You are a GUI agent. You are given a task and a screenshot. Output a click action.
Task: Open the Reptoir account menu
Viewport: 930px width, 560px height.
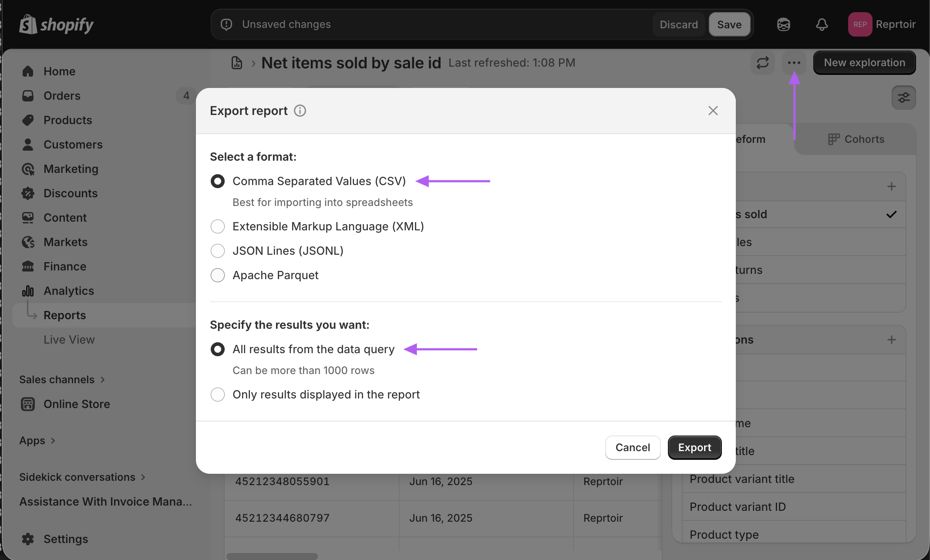click(x=882, y=24)
